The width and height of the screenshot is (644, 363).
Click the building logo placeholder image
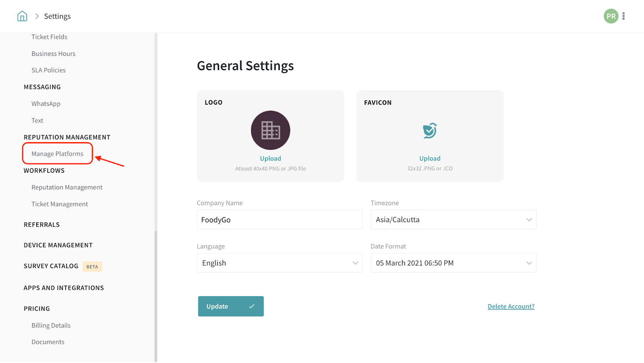tap(270, 130)
